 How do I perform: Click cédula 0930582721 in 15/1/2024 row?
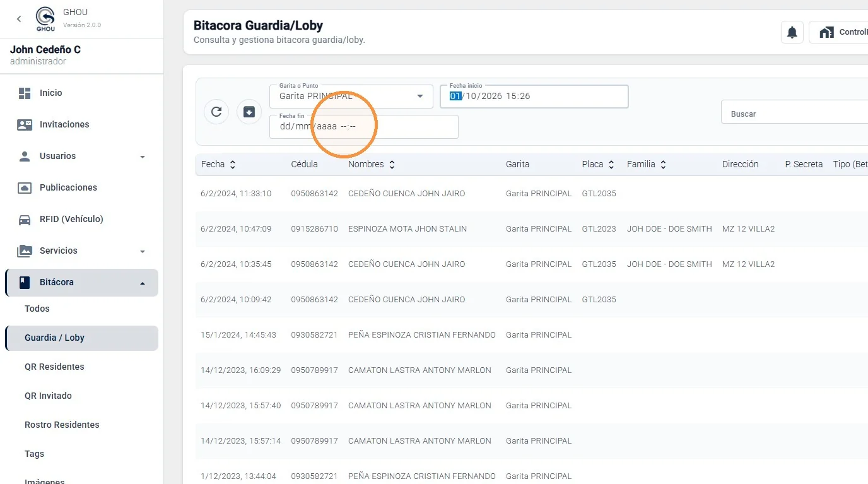[314, 335]
